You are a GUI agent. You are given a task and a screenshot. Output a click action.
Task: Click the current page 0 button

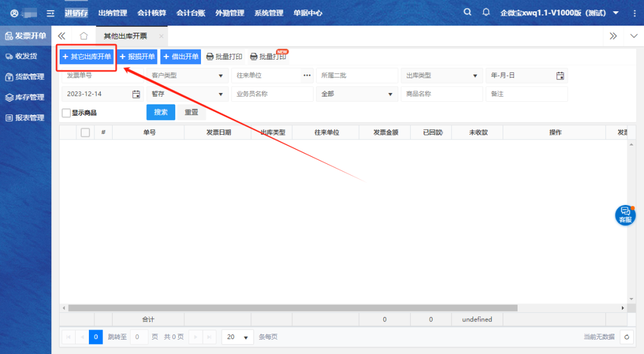(95, 337)
